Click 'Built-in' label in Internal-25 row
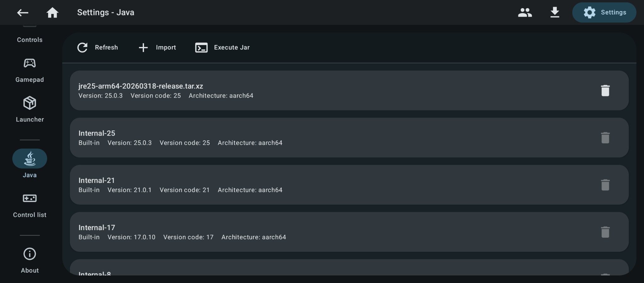 (89, 143)
